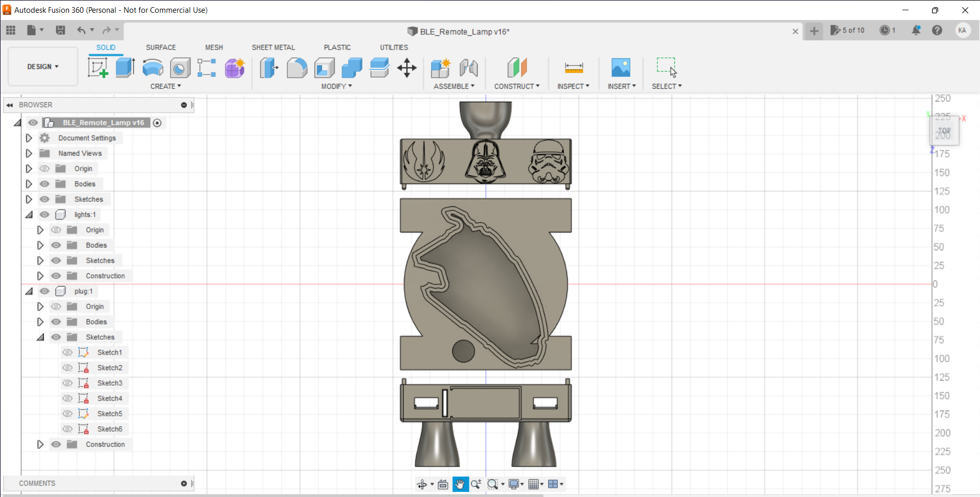
Task: Launch the Hole tool
Action: click(x=180, y=68)
